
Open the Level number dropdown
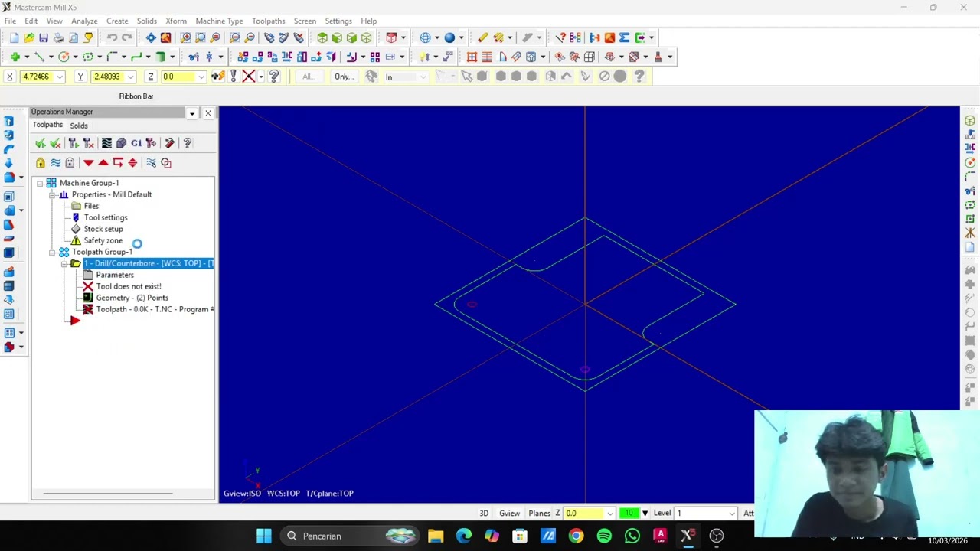coord(732,514)
